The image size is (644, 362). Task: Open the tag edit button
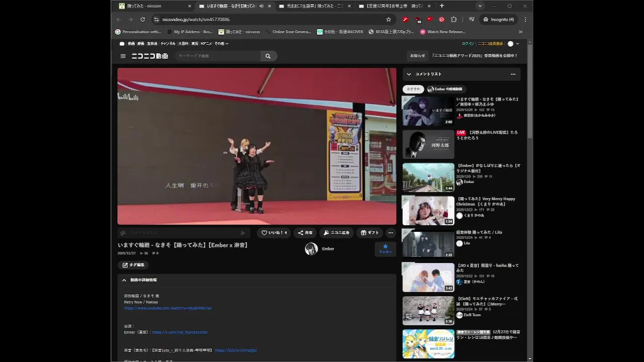133,265
